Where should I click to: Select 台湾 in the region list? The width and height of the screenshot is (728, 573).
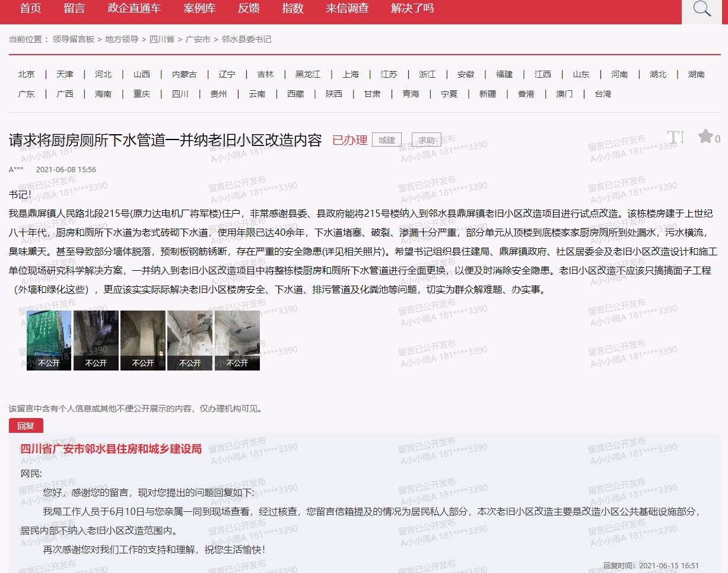[x=603, y=94]
